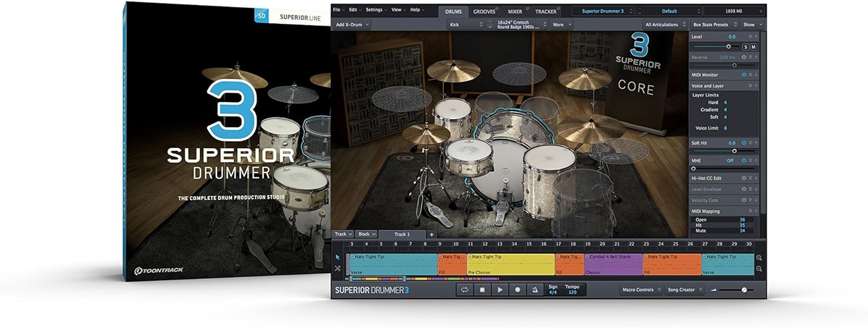Open the Settings menu
This screenshot has width=868, height=328.
[x=376, y=10]
